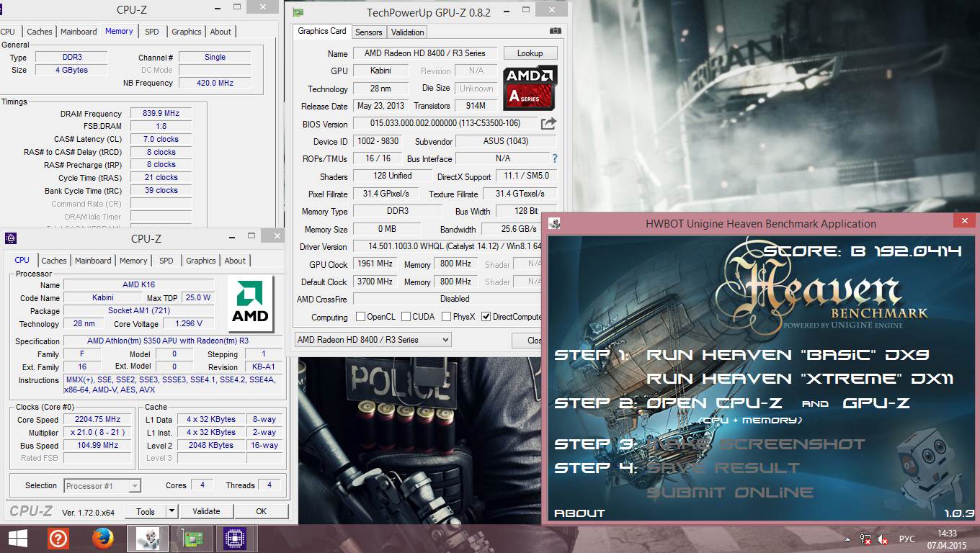Run Heaven "Basic" DX9 benchmark
The width and height of the screenshot is (980, 553).
pos(788,354)
